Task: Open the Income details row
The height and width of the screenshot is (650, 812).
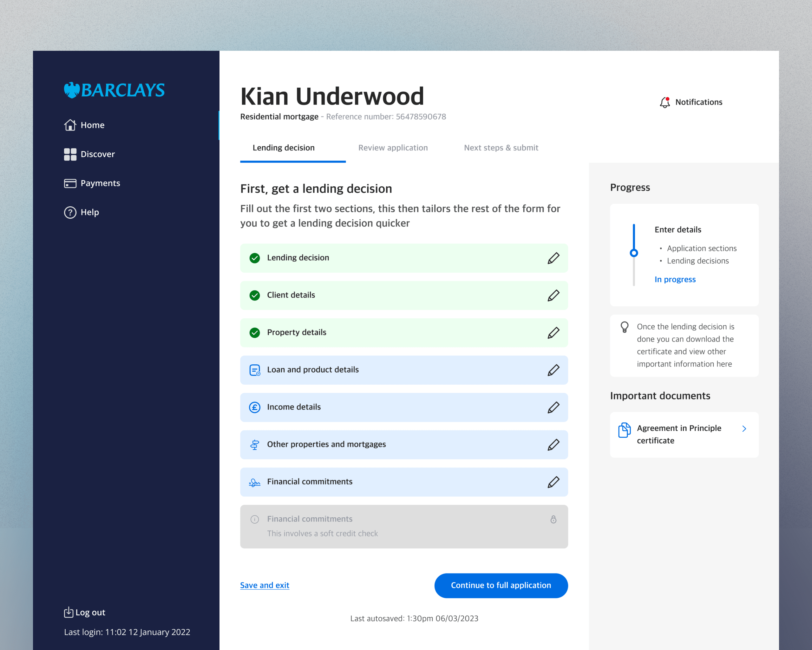Action: [x=404, y=407]
